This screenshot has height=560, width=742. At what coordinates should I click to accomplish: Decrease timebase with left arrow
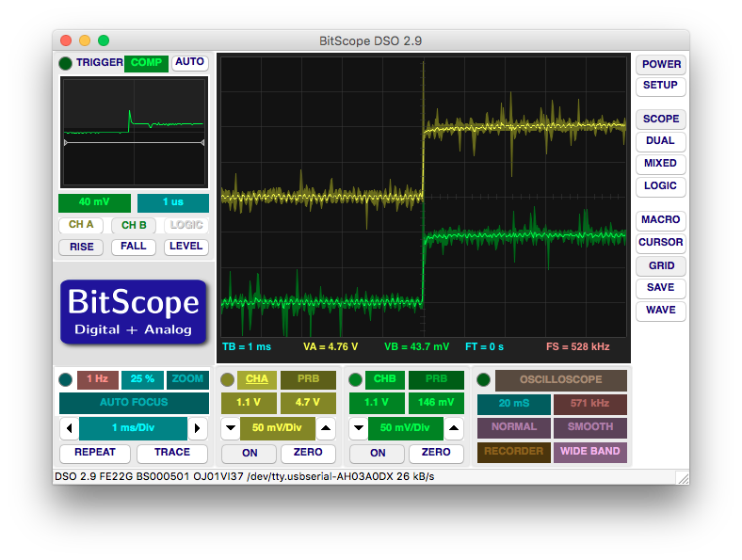coord(69,428)
